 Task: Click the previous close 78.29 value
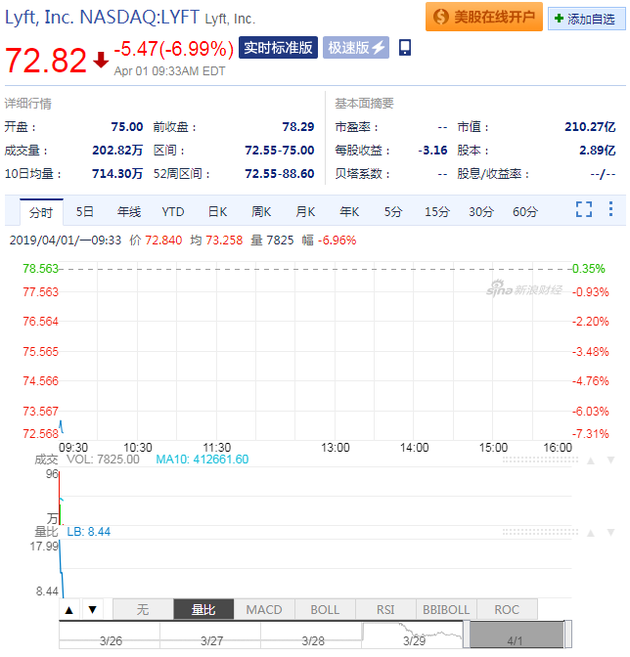[298, 127]
